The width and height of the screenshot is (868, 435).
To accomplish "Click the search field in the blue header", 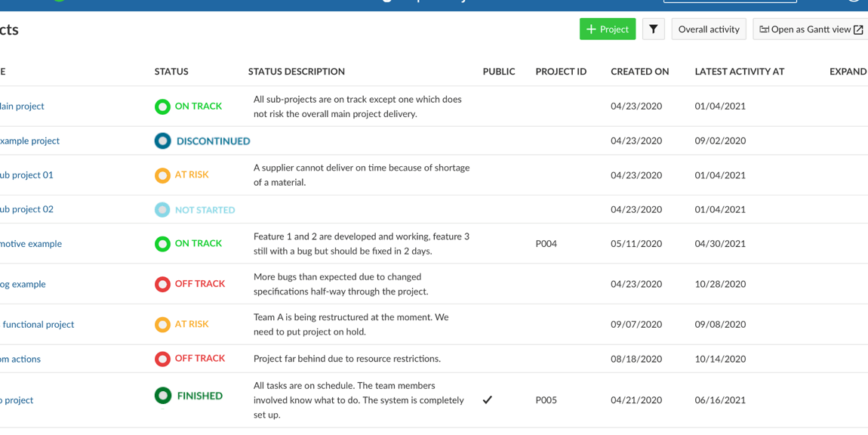I will pyautogui.click(x=730, y=2).
